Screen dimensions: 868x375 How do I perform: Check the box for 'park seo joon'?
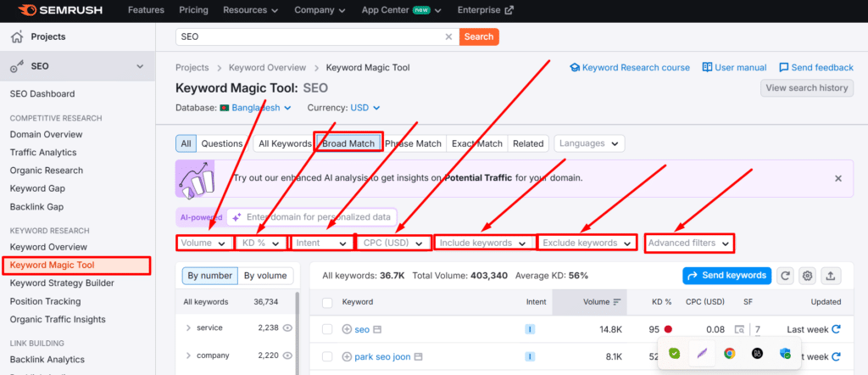click(x=327, y=356)
